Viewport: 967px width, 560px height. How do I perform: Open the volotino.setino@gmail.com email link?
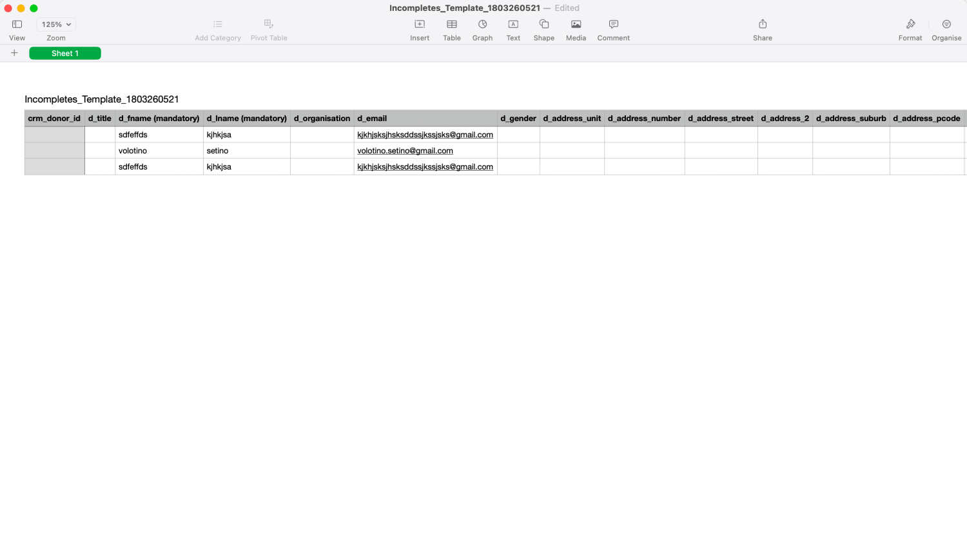point(405,151)
